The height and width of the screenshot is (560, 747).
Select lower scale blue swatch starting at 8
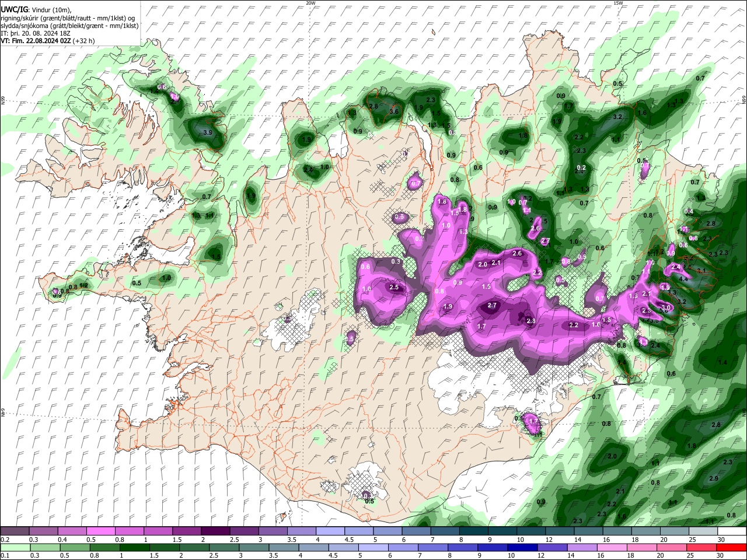(x=463, y=547)
